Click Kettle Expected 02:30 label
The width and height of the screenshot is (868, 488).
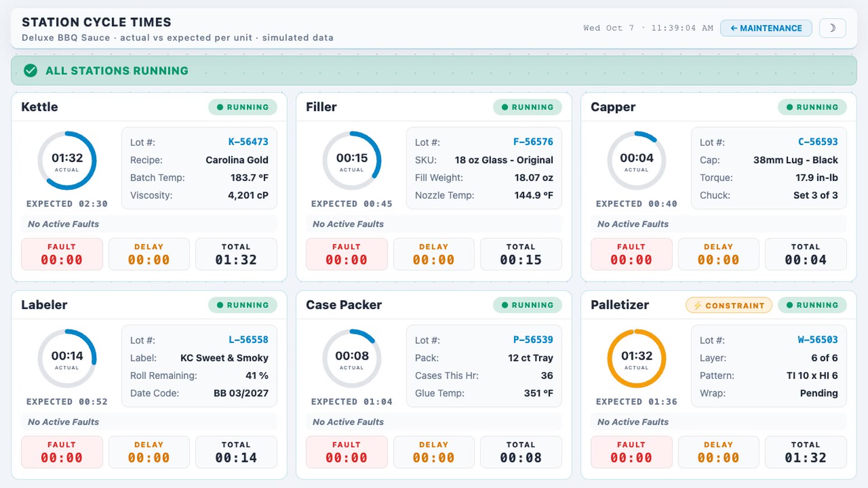[67, 204]
